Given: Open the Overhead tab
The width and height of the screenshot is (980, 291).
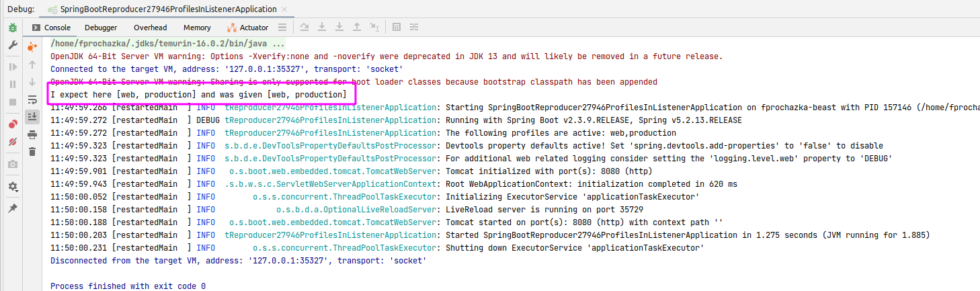Looking at the screenshot, I should [x=151, y=28].
